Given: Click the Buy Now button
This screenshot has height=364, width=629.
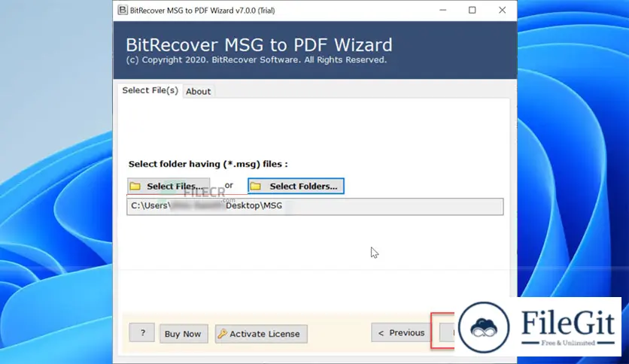Looking at the screenshot, I should coord(184,334).
